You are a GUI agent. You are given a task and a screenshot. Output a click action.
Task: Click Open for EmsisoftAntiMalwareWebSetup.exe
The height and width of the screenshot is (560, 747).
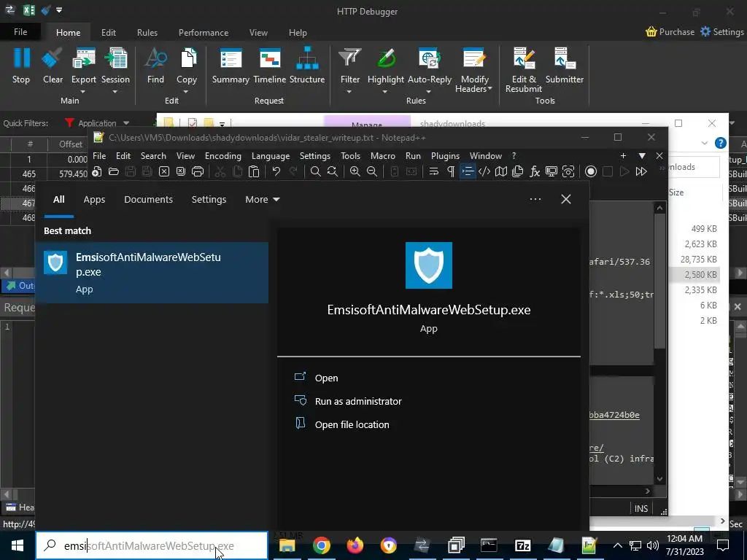(326, 378)
